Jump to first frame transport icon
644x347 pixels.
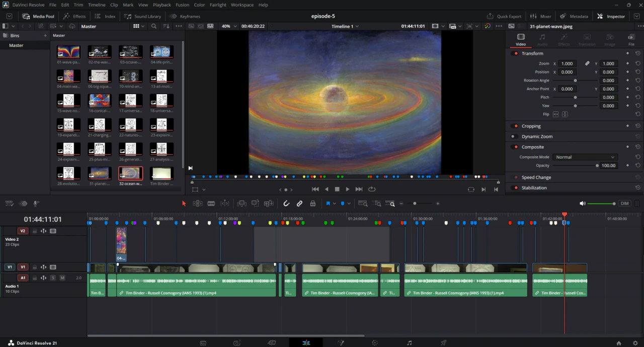click(x=315, y=189)
